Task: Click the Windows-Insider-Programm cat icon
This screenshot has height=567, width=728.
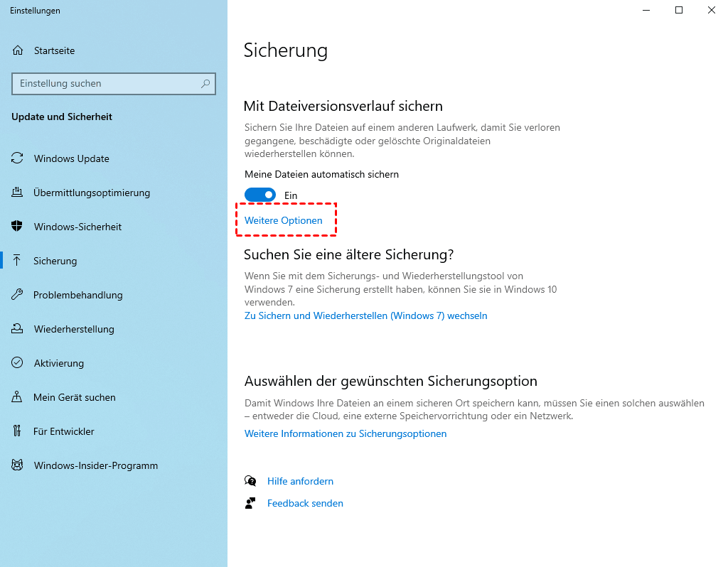Action: pyautogui.click(x=18, y=465)
